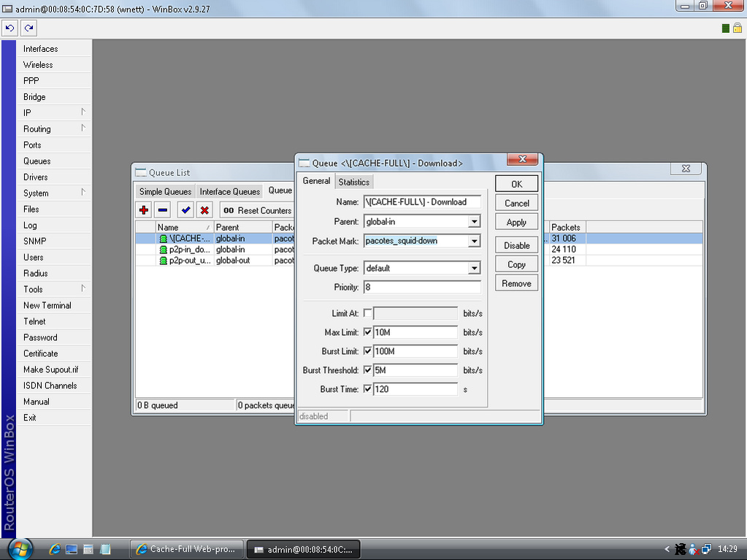
Task: Click the Priority input field
Action: coord(422,287)
